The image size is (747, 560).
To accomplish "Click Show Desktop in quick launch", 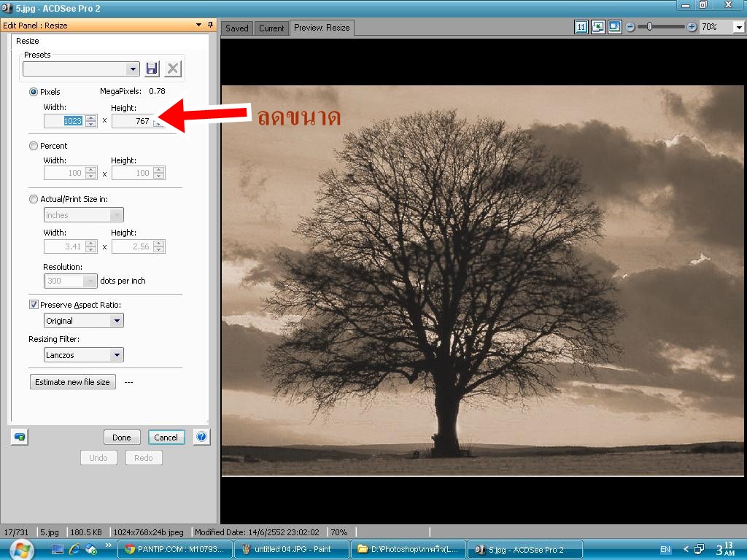I will click(x=58, y=550).
